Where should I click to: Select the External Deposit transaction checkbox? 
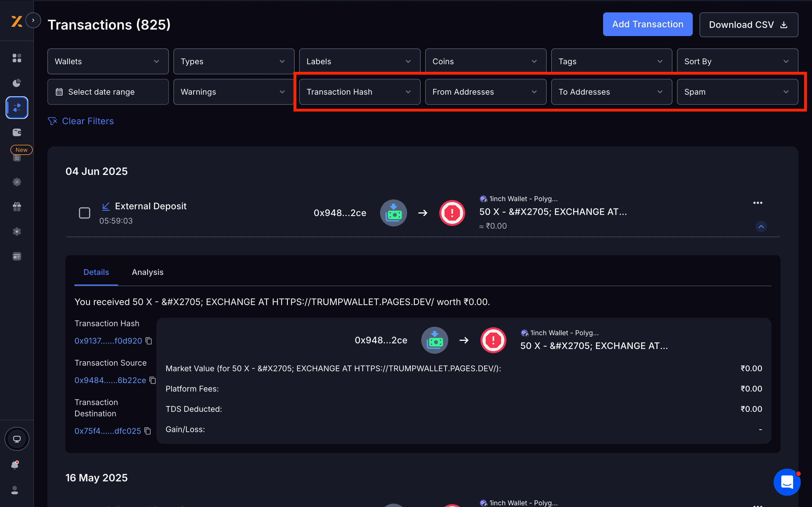click(x=85, y=213)
